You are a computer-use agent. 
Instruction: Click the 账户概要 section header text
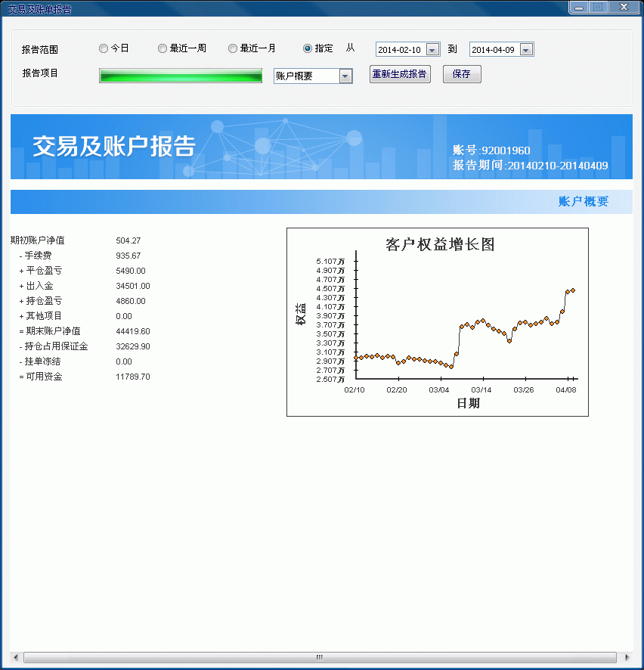click(584, 201)
